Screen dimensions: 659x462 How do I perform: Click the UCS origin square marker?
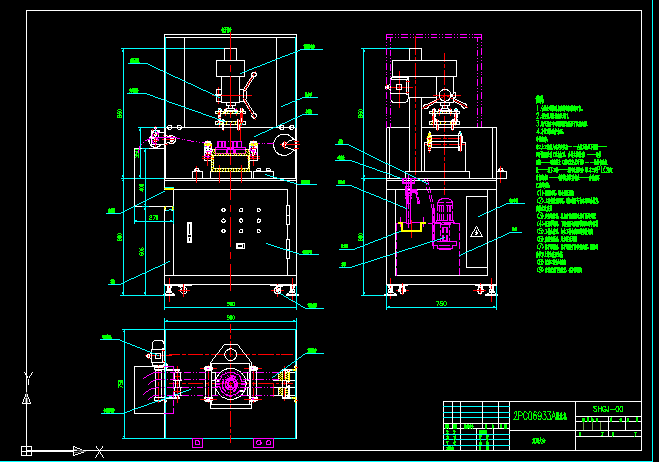(26, 451)
